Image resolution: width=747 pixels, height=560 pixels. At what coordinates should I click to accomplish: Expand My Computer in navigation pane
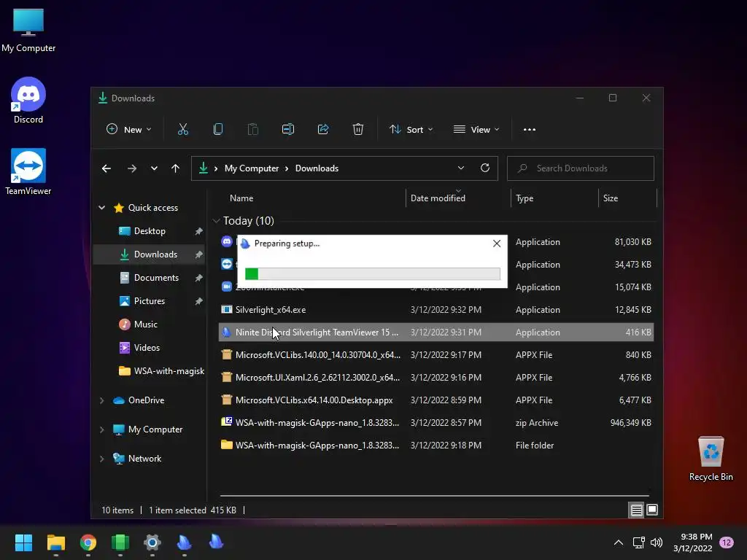(x=101, y=429)
